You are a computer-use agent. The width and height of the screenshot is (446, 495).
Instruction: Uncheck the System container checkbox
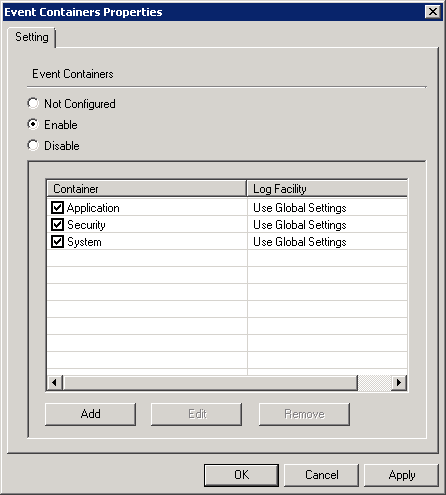[x=57, y=242]
